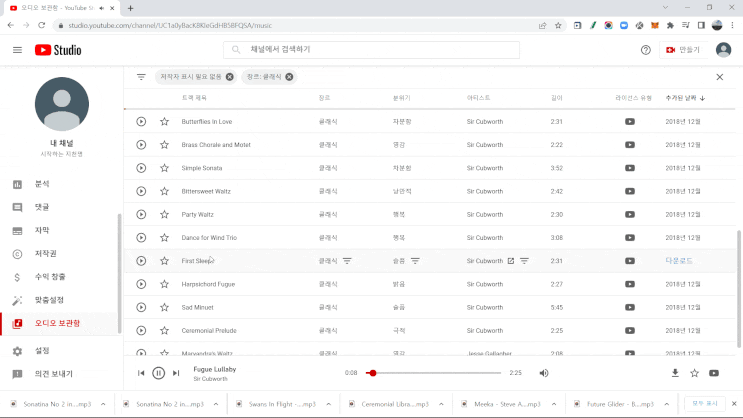Screen dimensions: 743x418
Task: Click the playback progress slider
Action: [433, 373]
